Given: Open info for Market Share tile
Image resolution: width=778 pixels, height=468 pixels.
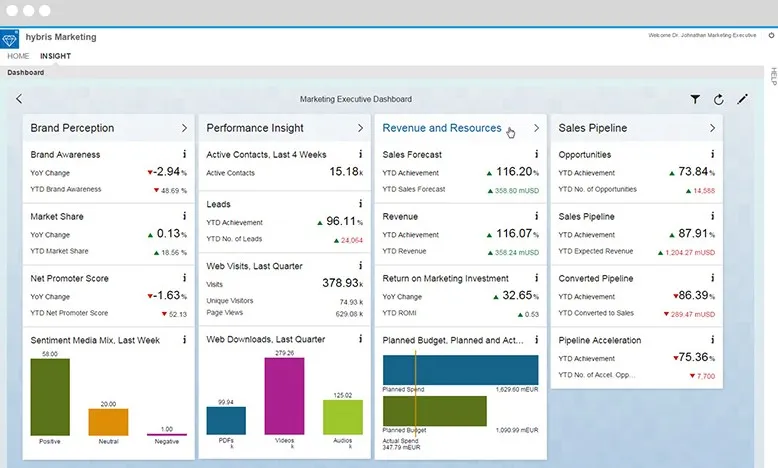Looking at the screenshot, I should [185, 216].
